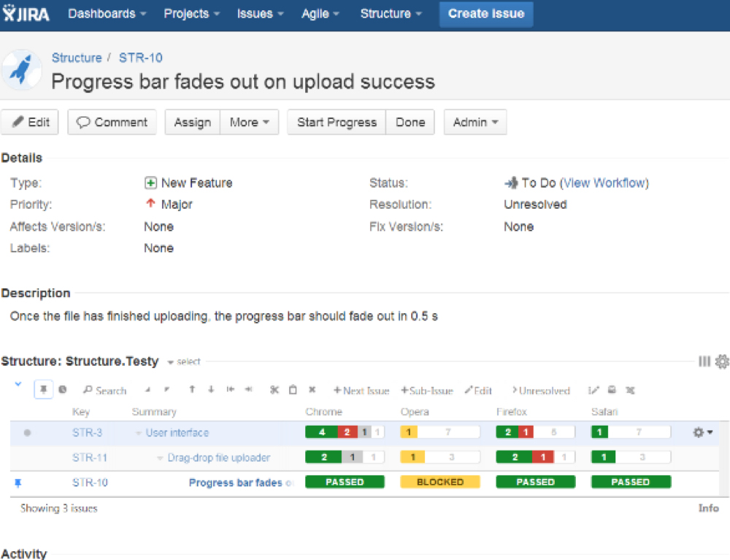
Task: Click the indent (move right) icon
Action: pos(249,390)
